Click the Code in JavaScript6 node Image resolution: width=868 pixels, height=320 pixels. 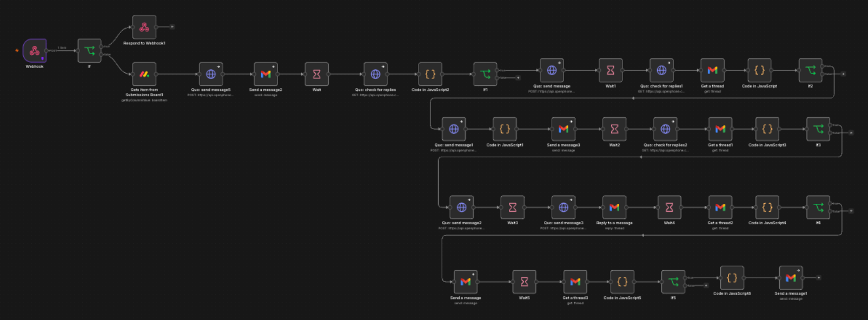(x=732, y=278)
